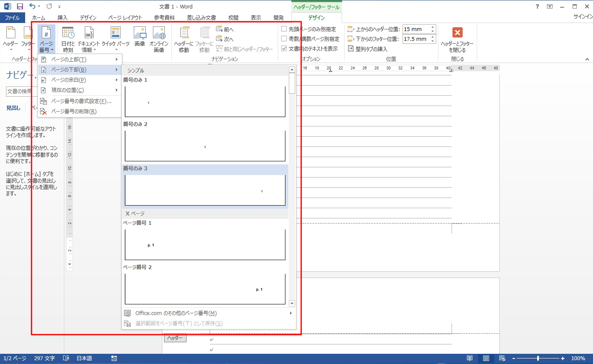The width and height of the screenshot is (593, 364).
Task: Click the ribbon display options icon
Action: [550, 6]
